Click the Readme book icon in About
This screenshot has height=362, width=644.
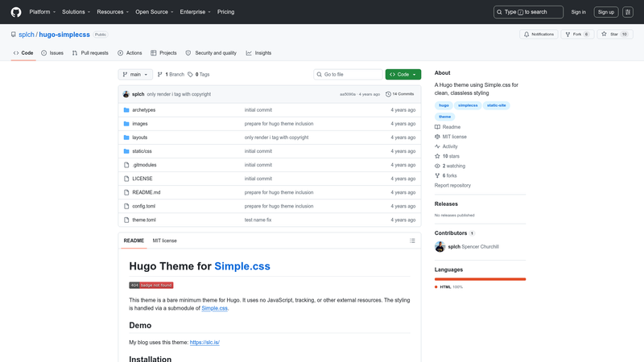[437, 127]
